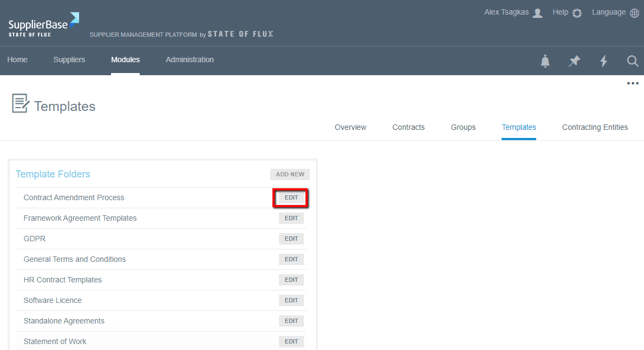Click the Alex Tsagkas user profile icon
This screenshot has width=644, height=350.
click(537, 13)
